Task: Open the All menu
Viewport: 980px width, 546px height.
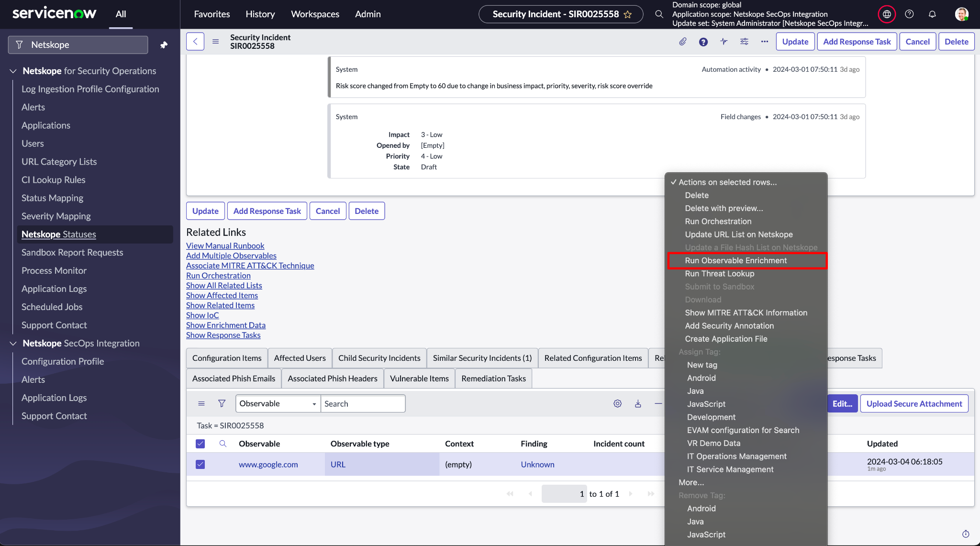Action: tap(121, 14)
